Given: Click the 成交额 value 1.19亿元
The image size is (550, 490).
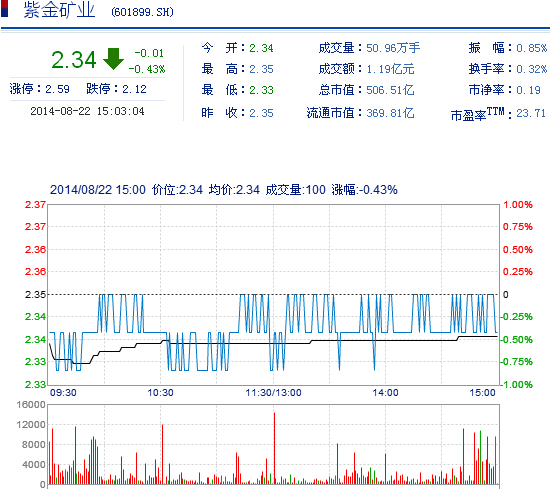Looking at the screenshot, I should 390,69.
